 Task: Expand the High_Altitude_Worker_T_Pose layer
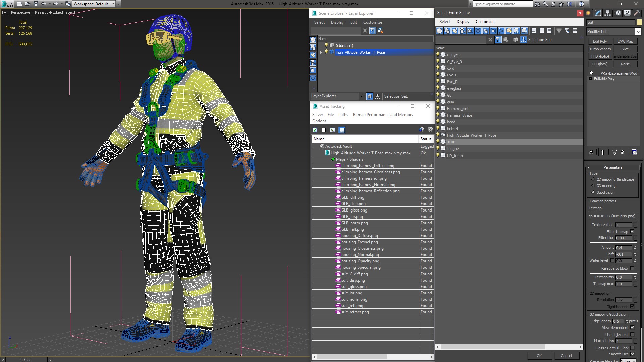coord(321,52)
